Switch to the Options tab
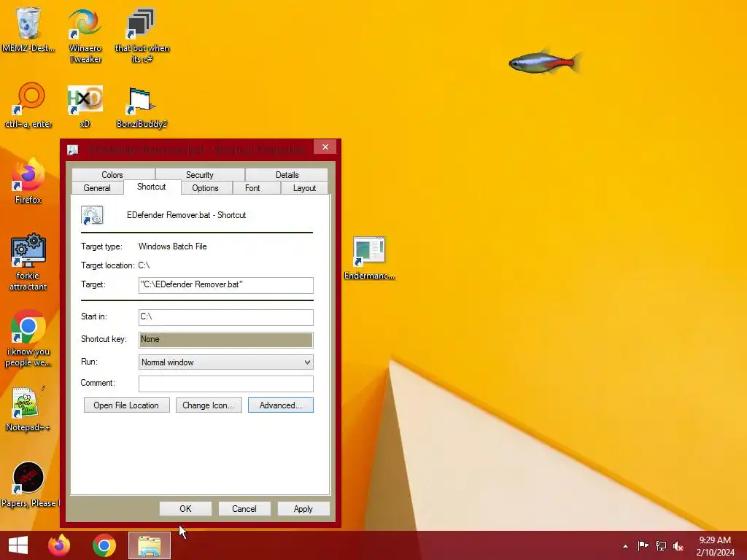This screenshot has width=747, height=560. point(205,188)
